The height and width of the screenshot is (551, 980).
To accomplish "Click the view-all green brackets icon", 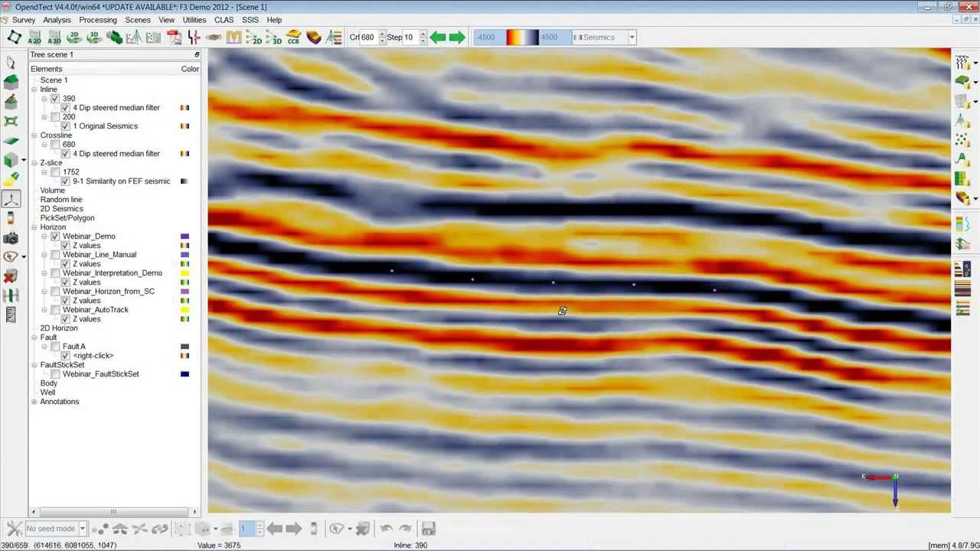I will coord(11,122).
